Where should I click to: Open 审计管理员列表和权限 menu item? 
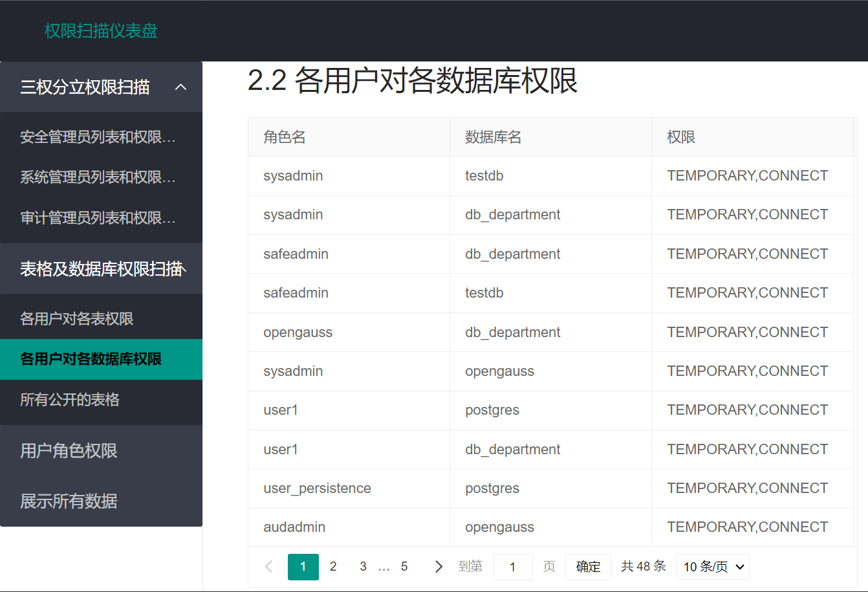click(x=101, y=218)
